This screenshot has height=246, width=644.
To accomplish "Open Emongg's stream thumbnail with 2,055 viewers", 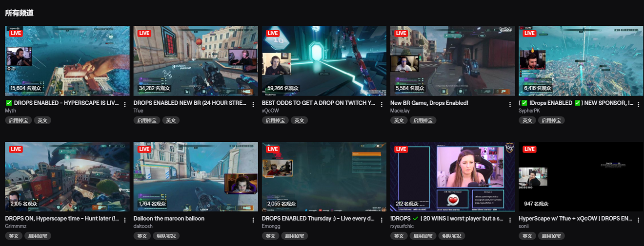I will pos(324,177).
